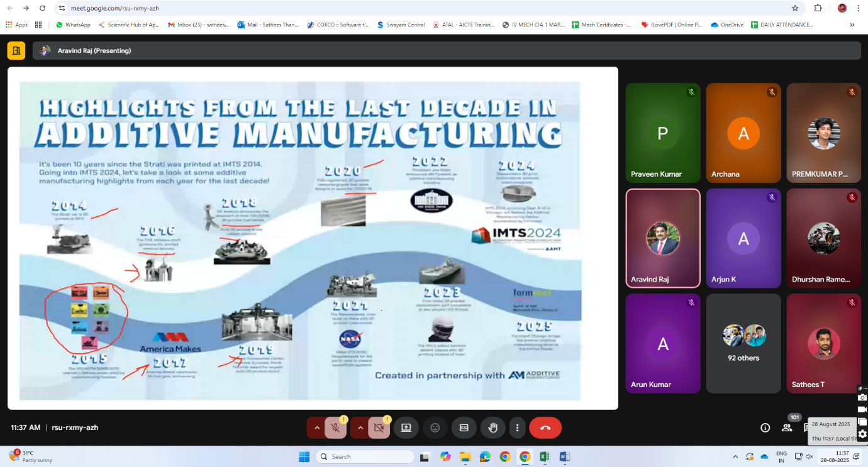Open the Chrome profile avatar
This screenshot has height=467, width=868.
click(x=842, y=8)
